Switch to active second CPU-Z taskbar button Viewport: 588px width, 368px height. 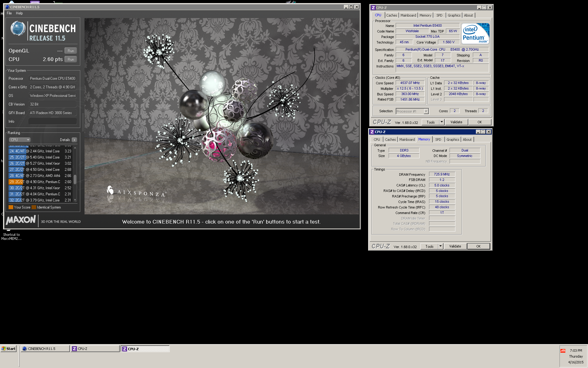point(145,349)
